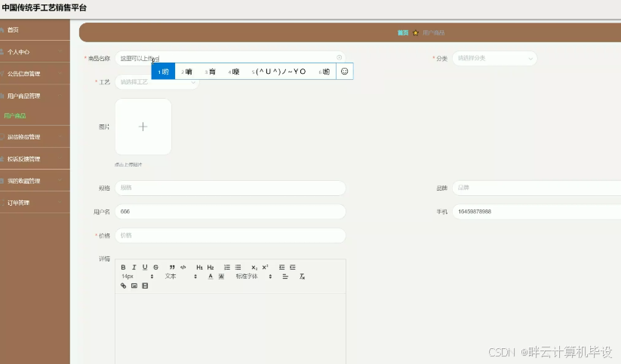621x364 pixels.
Task: Insert a blockquote in the editor
Action: point(172,268)
